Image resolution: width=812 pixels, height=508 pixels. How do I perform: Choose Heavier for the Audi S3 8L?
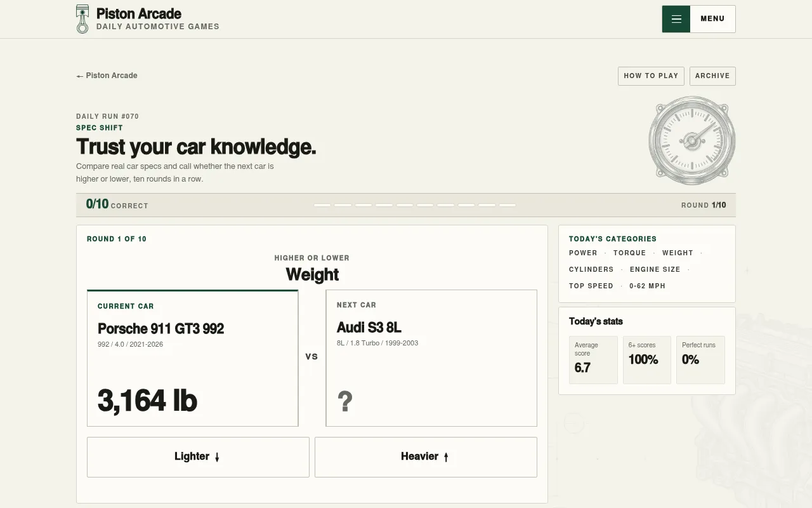(x=426, y=457)
